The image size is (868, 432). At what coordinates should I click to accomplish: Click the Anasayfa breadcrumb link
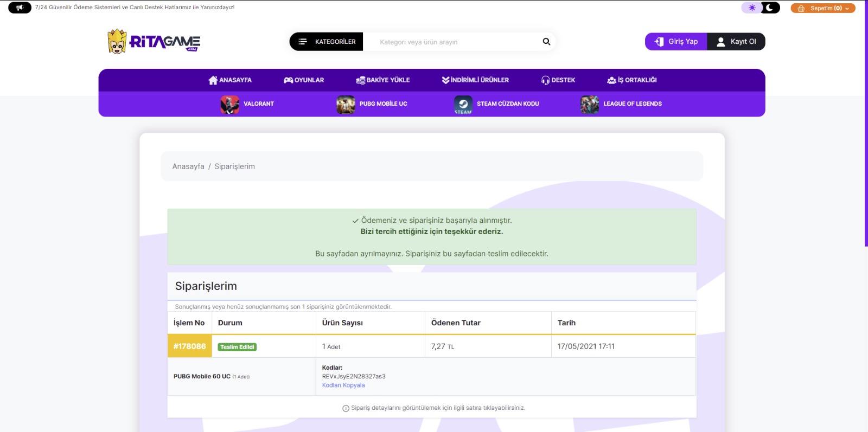point(188,166)
